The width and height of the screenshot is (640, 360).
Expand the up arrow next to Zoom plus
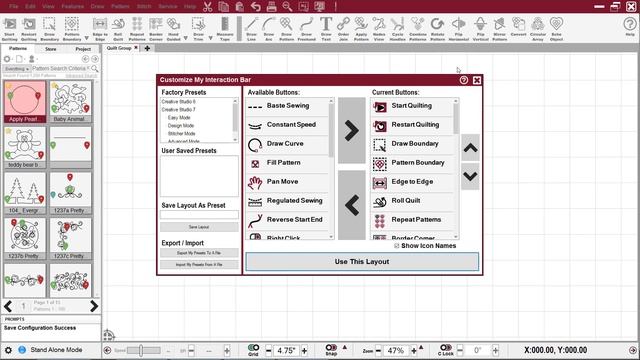click(421, 347)
